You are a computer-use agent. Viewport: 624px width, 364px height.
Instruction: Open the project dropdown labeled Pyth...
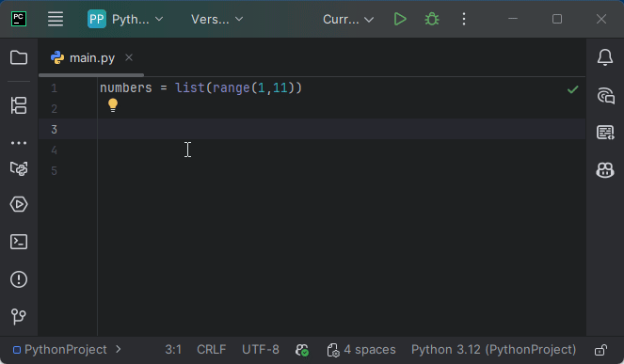[125, 19]
